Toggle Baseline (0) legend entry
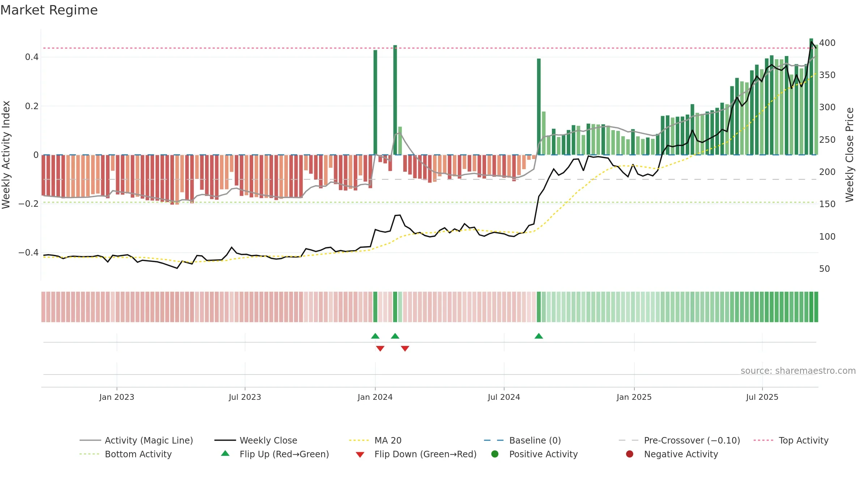The width and height of the screenshot is (868, 488). (522, 440)
